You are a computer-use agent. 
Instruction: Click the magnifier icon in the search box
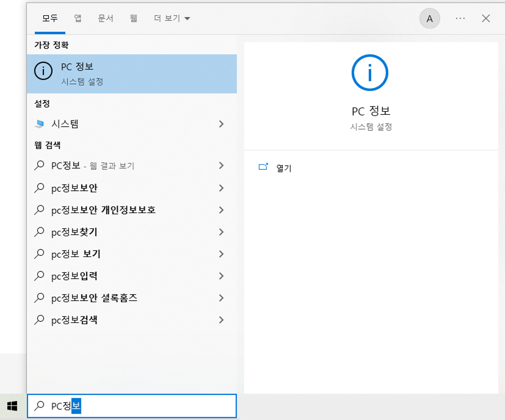tap(39, 406)
